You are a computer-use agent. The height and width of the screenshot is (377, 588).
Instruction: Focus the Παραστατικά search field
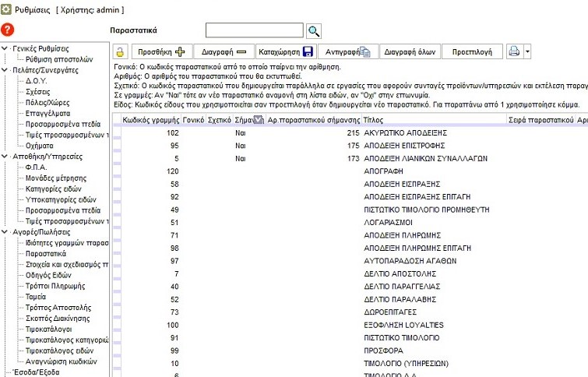pos(254,30)
